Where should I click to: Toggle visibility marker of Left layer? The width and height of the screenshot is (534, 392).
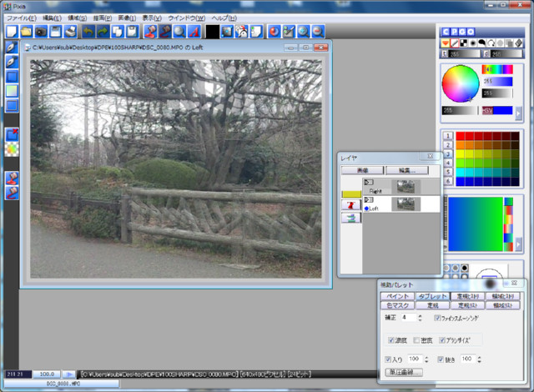[x=369, y=199]
